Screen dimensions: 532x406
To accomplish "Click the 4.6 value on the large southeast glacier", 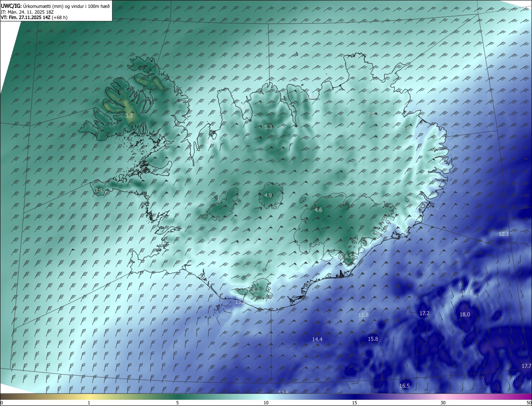I will [x=318, y=210].
